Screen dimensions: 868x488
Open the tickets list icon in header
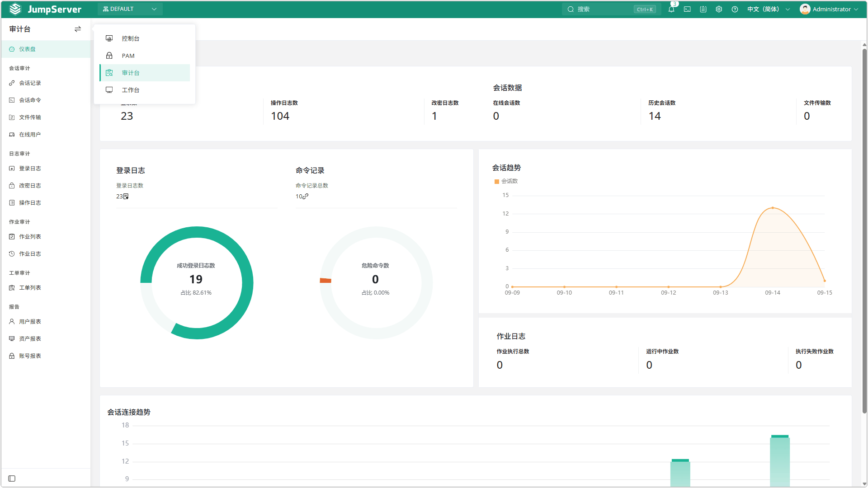tap(703, 9)
